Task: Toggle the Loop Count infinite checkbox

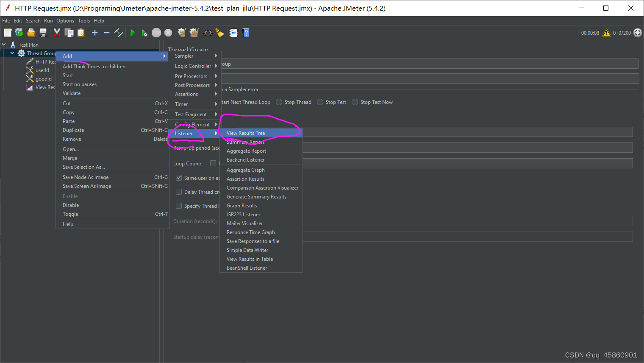Action: click(213, 163)
